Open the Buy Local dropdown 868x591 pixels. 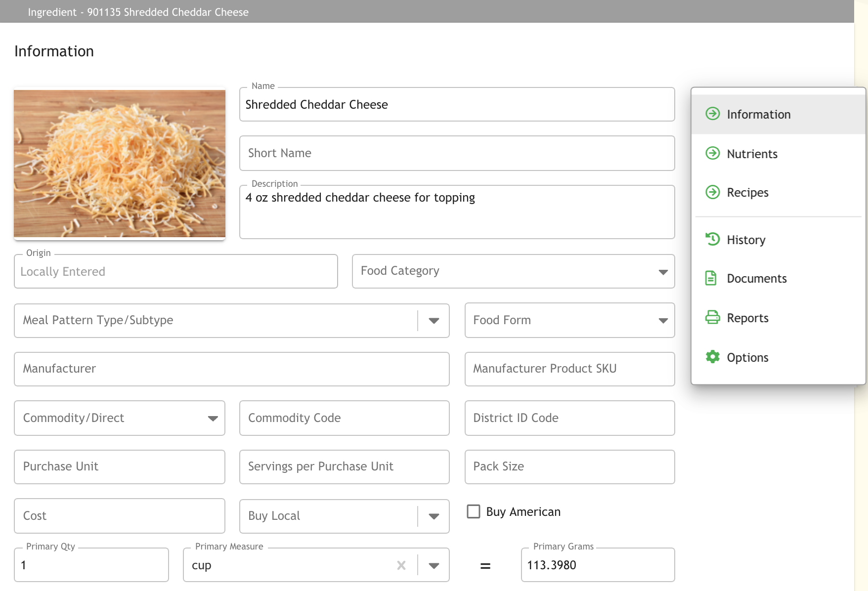tap(345, 516)
